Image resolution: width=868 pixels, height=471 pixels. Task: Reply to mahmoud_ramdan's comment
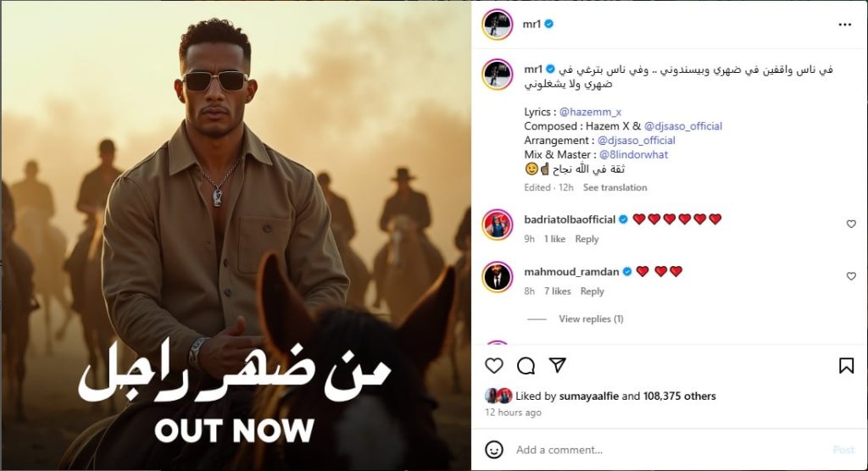point(592,291)
